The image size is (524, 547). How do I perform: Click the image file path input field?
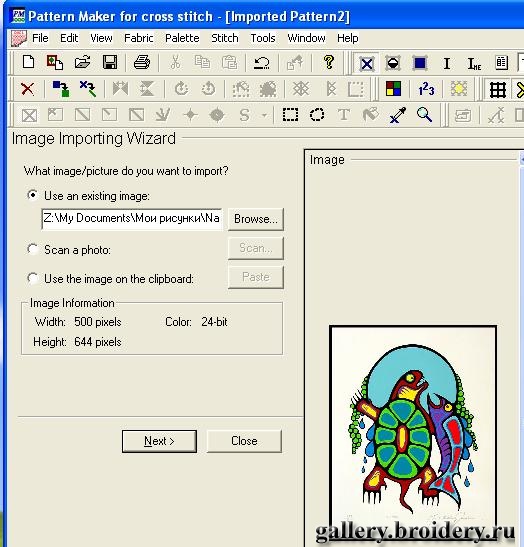pyautogui.click(x=132, y=219)
